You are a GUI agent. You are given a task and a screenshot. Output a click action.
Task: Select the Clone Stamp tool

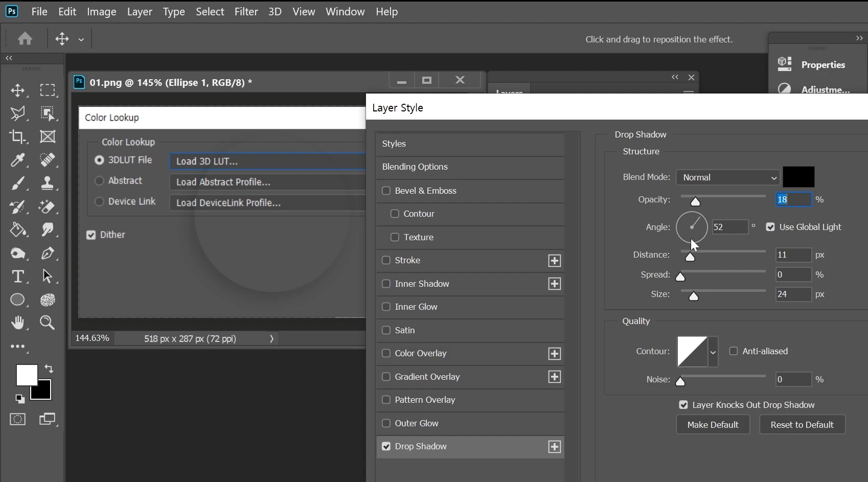pyautogui.click(x=48, y=183)
